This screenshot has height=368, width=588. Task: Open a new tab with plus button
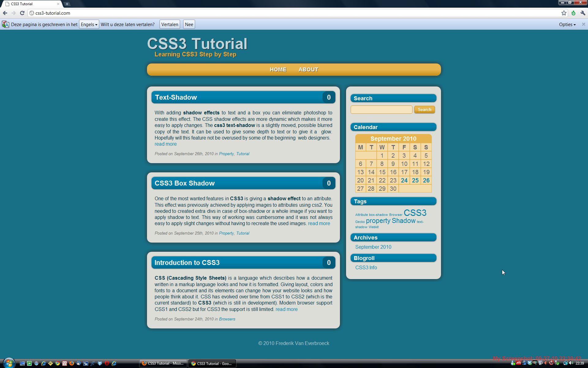point(67,4)
